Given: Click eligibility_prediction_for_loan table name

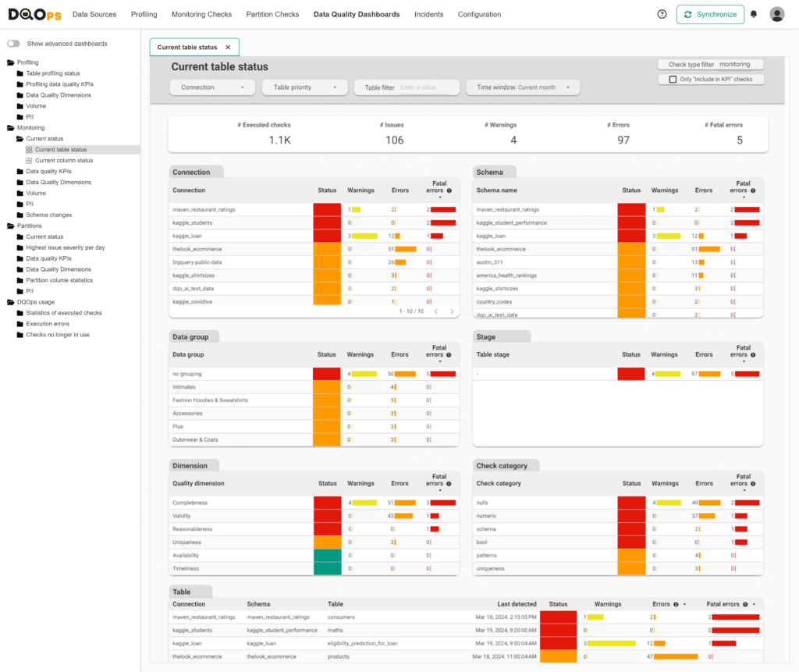Looking at the screenshot, I should 362,643.
